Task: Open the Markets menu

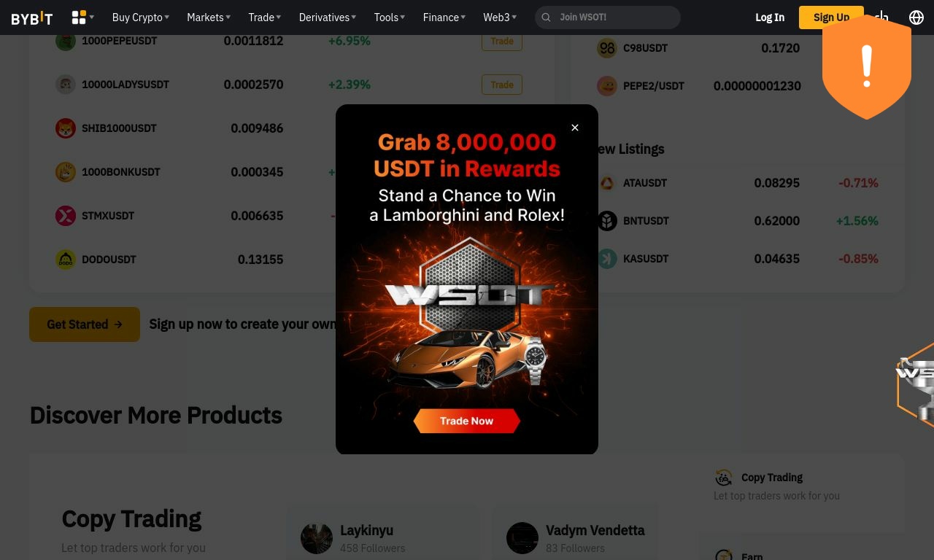Action: [x=209, y=17]
